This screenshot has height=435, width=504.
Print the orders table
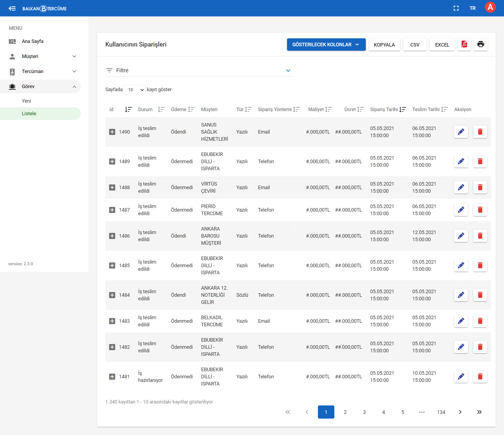click(481, 44)
